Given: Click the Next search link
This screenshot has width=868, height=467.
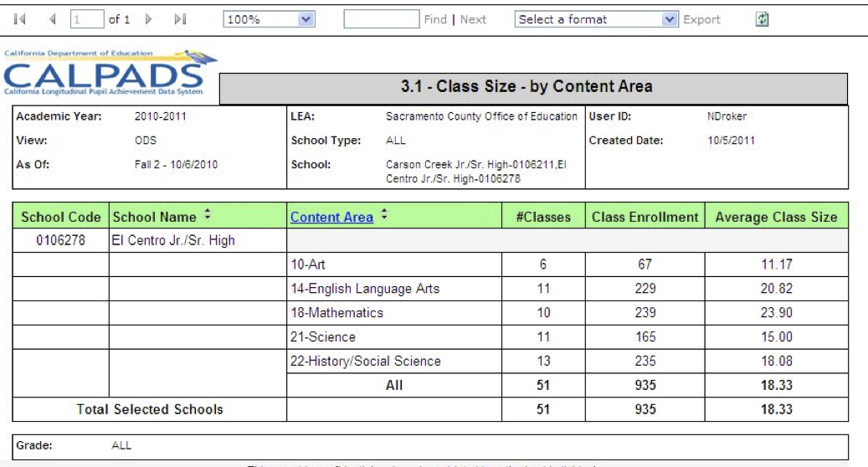Looking at the screenshot, I should tap(473, 19).
